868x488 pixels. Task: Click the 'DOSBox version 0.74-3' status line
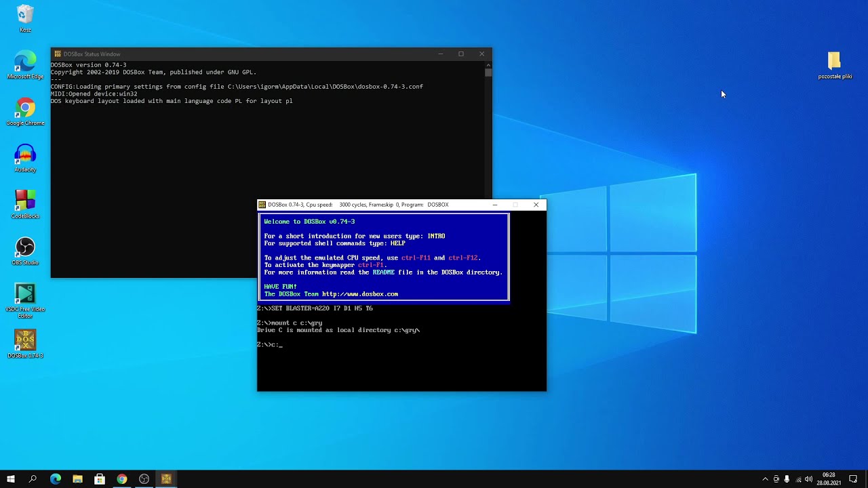pos(88,65)
